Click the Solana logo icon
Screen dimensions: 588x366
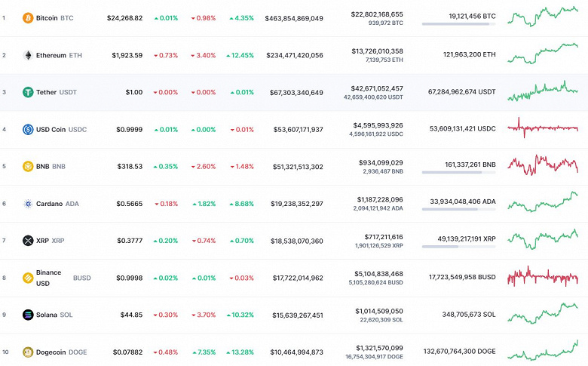coord(28,315)
